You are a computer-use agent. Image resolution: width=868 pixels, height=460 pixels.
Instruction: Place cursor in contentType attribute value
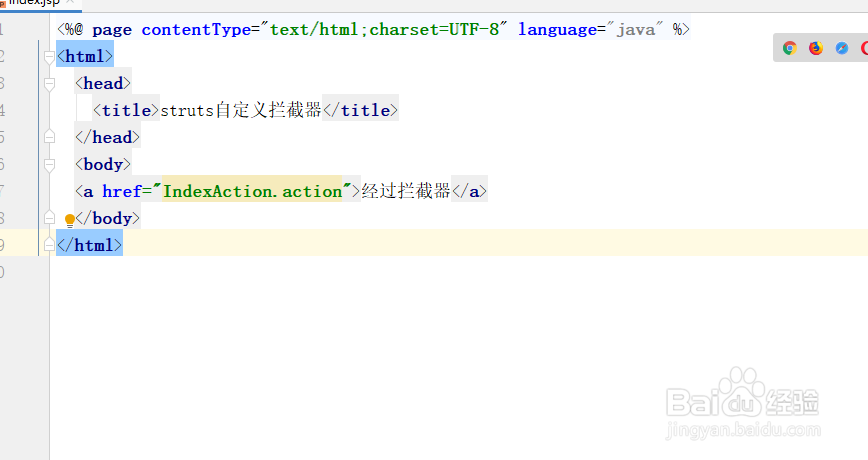click(384, 30)
